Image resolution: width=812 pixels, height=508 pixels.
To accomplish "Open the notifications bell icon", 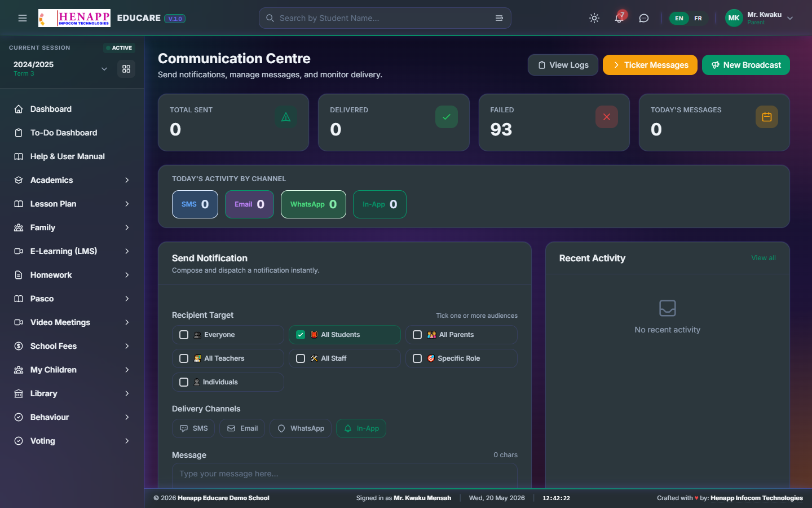I will (x=619, y=18).
